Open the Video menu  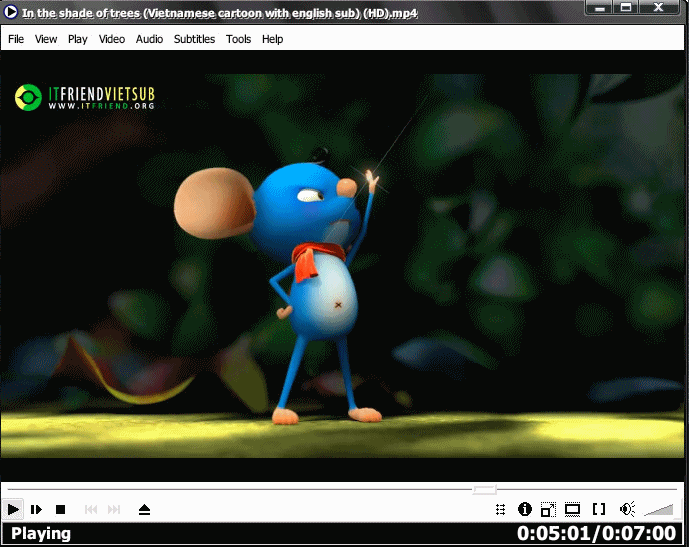coord(112,39)
